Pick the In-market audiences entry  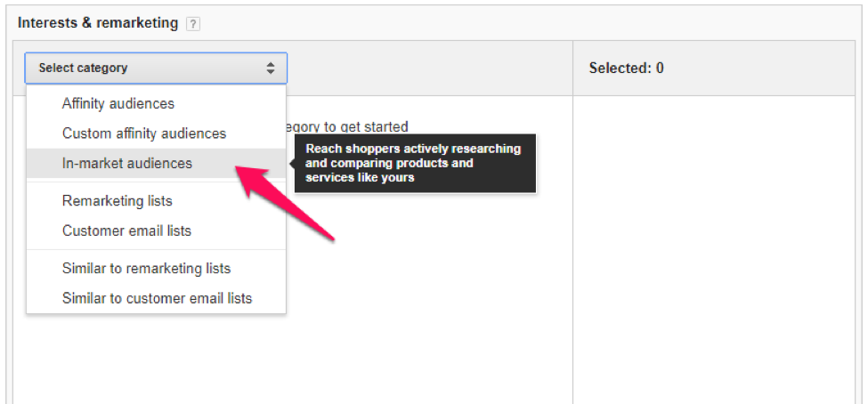127,163
